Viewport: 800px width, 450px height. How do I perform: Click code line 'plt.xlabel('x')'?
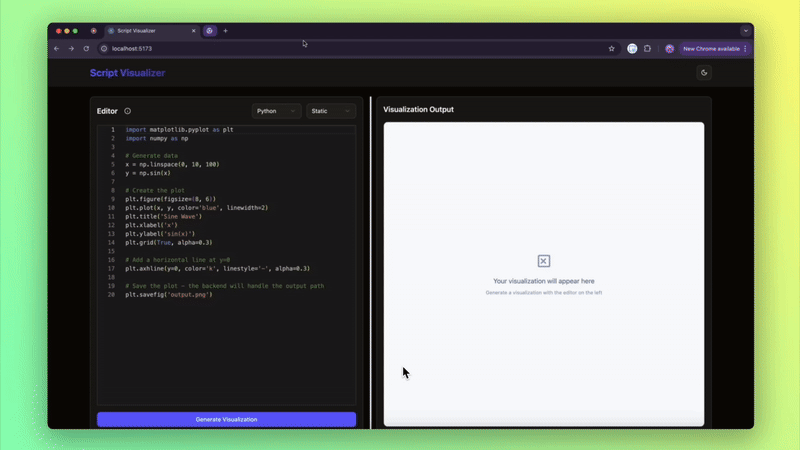(152, 225)
